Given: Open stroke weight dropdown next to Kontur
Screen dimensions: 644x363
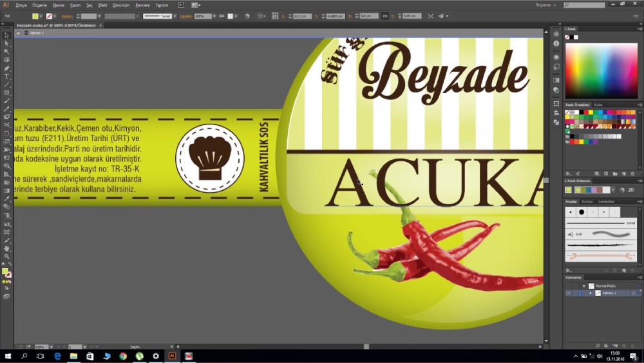Looking at the screenshot, I should pyautogui.click(x=99, y=16).
